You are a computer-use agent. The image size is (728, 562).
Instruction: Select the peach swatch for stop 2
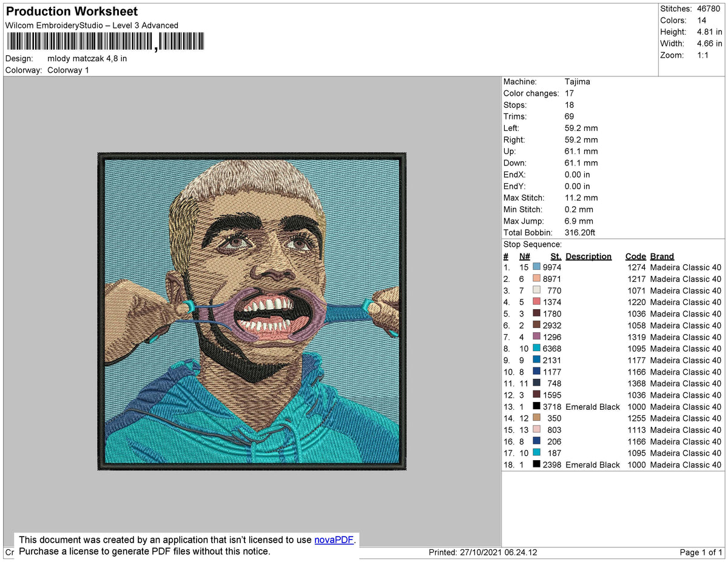[x=536, y=279]
